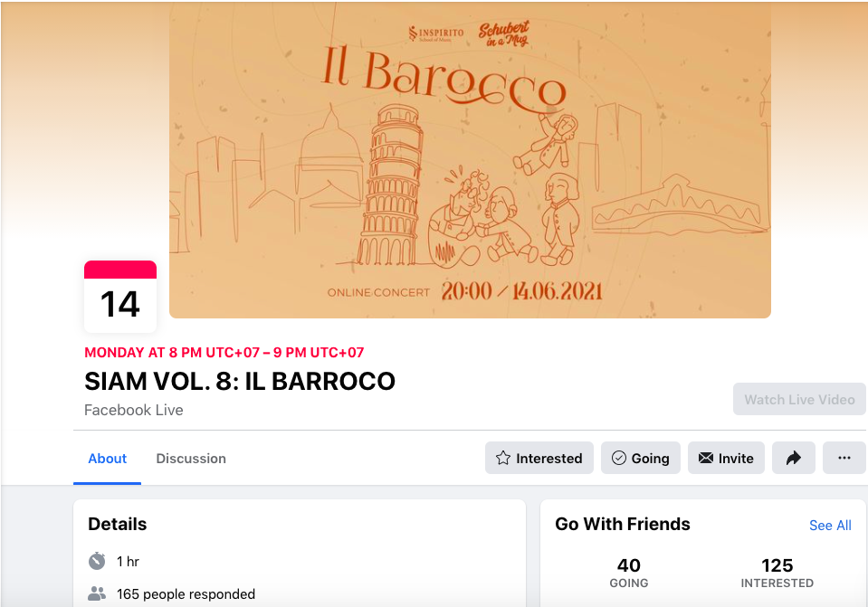Click the star icon on Interested button
Screen dimensions: 868x607
pyautogui.click(x=502, y=458)
